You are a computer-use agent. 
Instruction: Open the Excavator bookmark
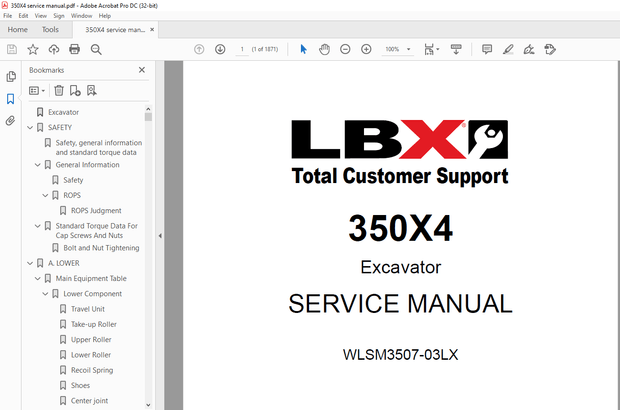click(63, 112)
